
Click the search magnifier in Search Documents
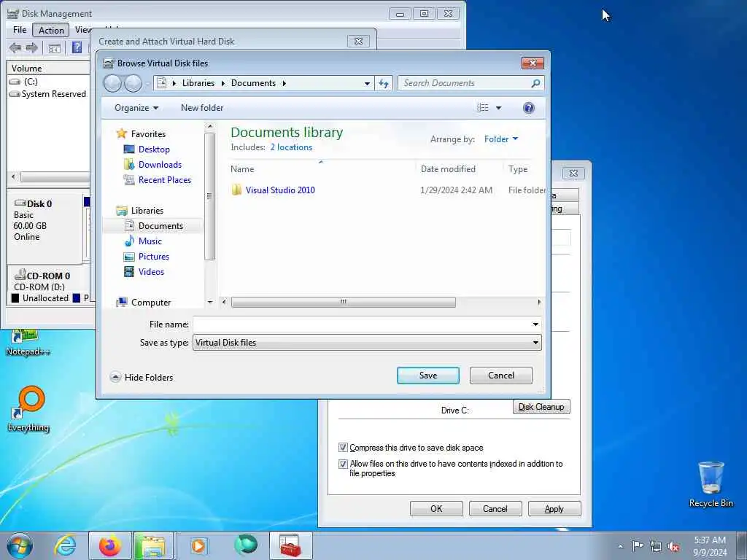coord(535,83)
